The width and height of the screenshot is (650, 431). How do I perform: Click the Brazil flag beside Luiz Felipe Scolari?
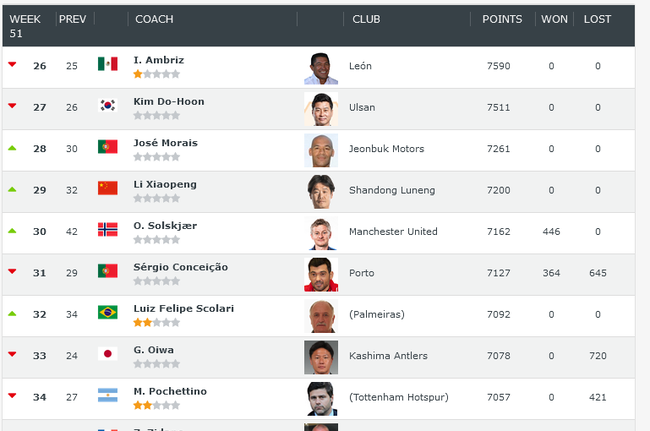107,312
